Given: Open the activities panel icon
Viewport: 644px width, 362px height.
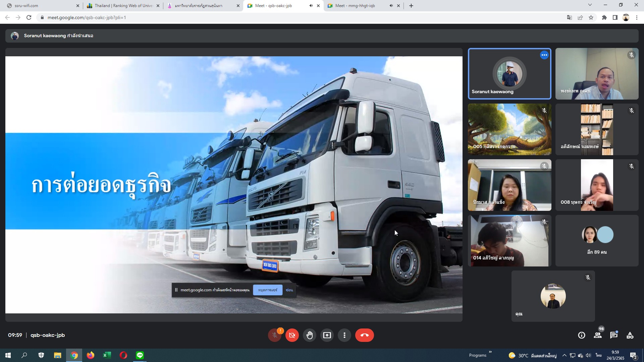Looking at the screenshot, I should (630, 335).
